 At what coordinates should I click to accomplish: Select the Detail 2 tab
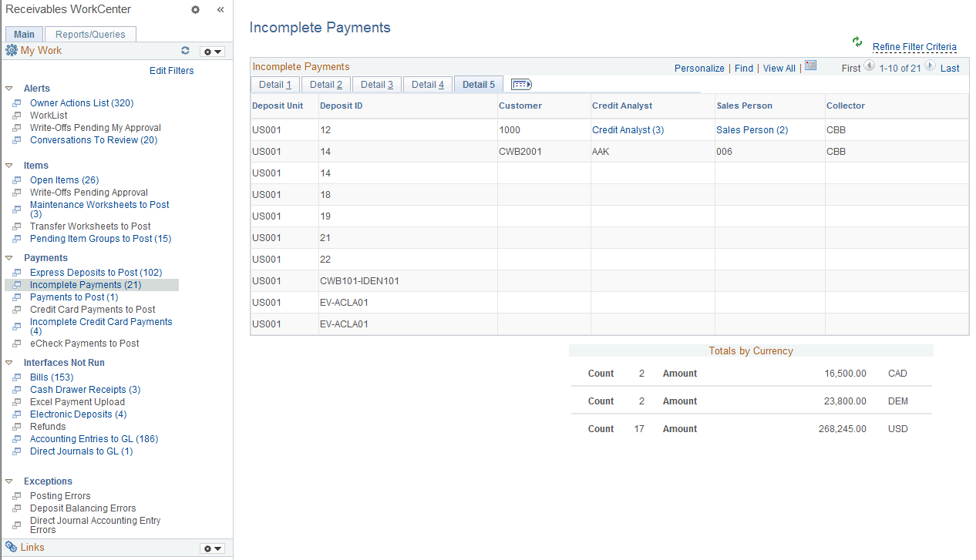(x=325, y=84)
